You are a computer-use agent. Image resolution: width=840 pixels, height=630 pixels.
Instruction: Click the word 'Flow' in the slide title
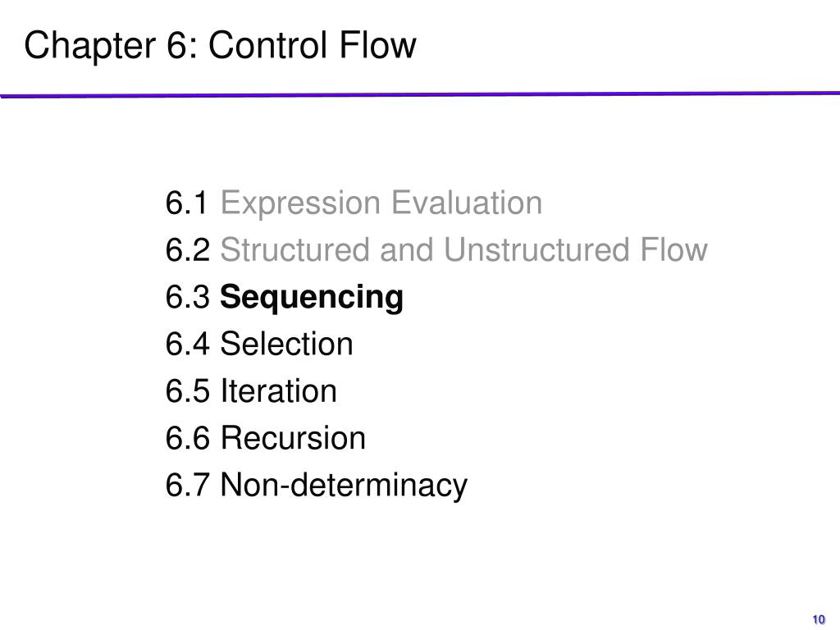377,45
